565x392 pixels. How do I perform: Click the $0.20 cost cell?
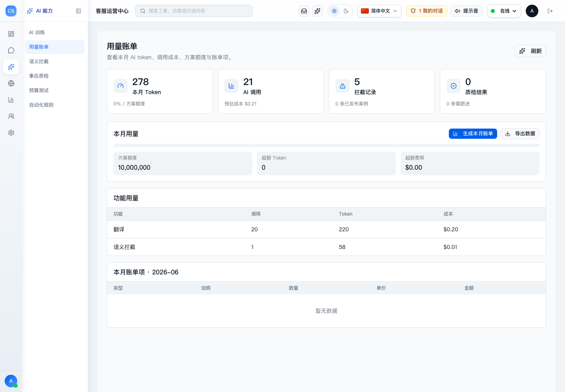451,229
